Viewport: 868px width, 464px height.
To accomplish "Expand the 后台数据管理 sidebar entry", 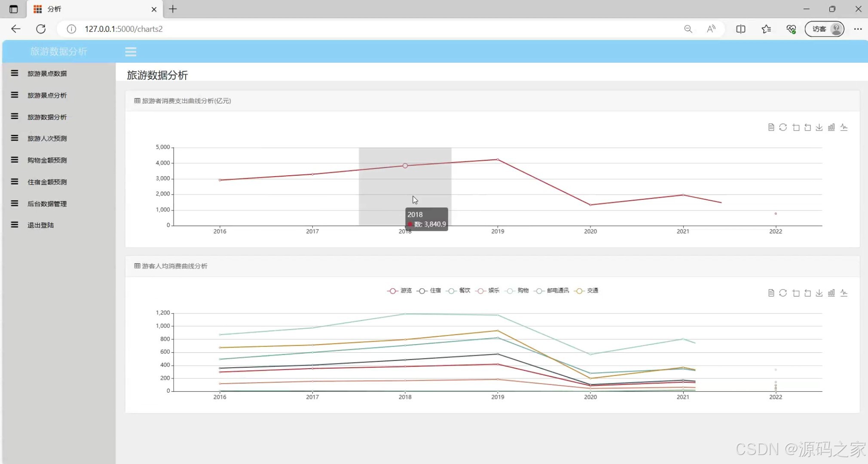I will pyautogui.click(x=47, y=204).
